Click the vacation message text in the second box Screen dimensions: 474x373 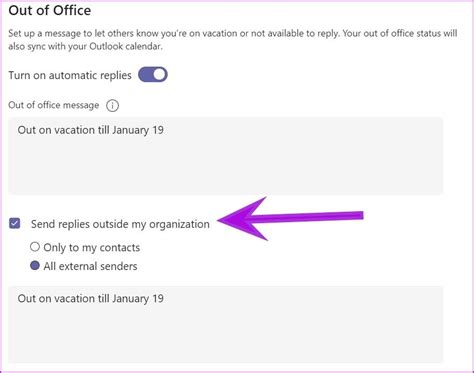click(x=91, y=298)
